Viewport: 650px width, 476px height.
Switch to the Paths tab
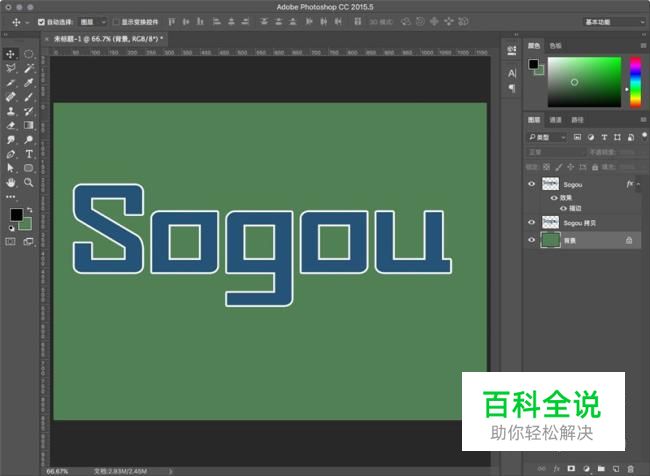pyautogui.click(x=577, y=120)
